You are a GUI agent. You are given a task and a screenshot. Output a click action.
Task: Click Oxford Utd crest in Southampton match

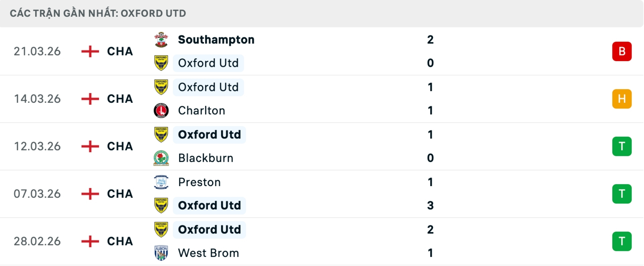161,63
